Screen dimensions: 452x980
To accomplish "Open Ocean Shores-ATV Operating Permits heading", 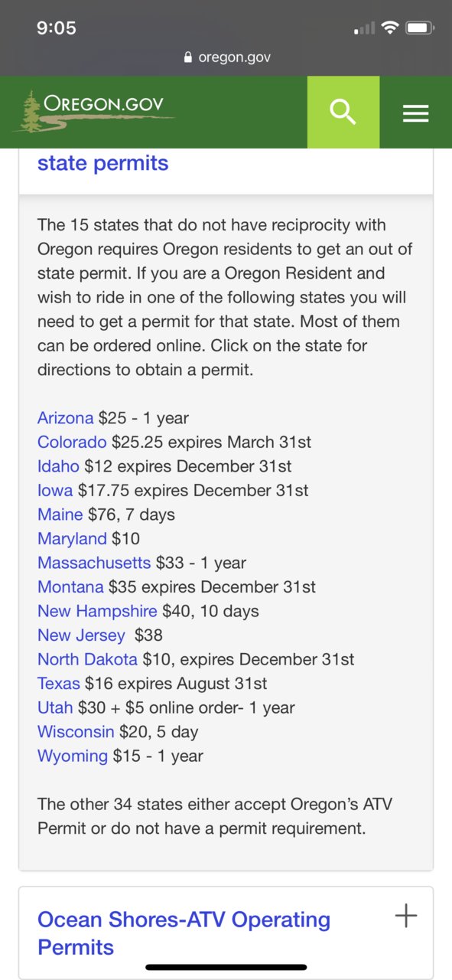I will [184, 933].
